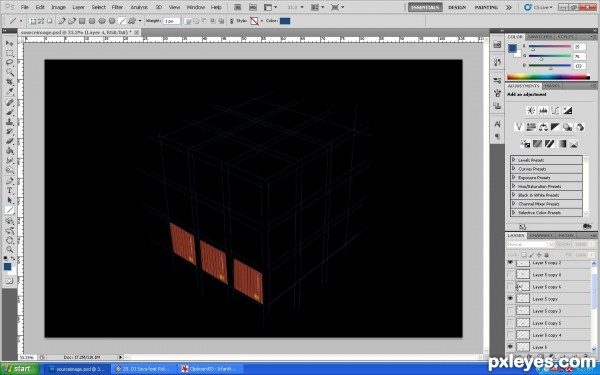Select the Layer 5 copy 3 thumbnail

pyautogui.click(x=523, y=311)
